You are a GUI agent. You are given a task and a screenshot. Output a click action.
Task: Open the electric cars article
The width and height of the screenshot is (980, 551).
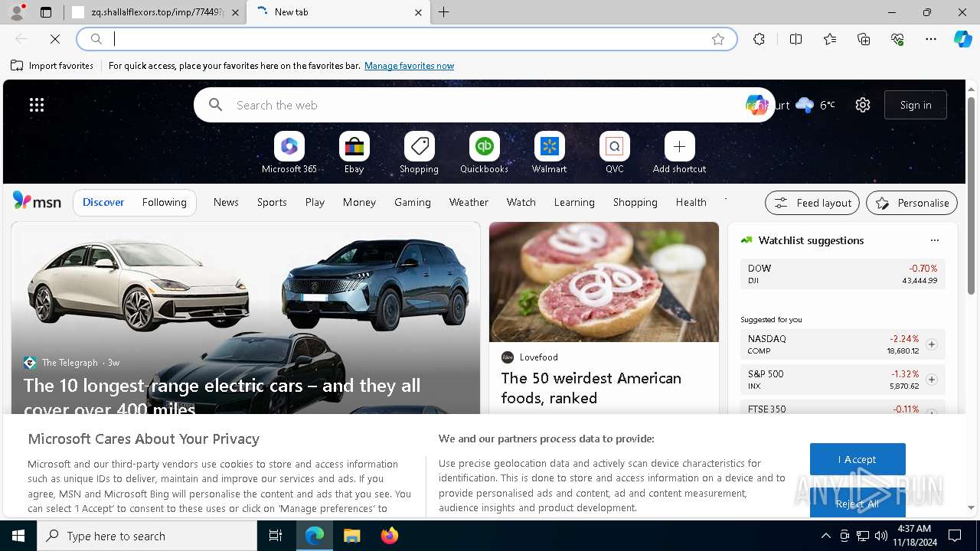pos(222,396)
